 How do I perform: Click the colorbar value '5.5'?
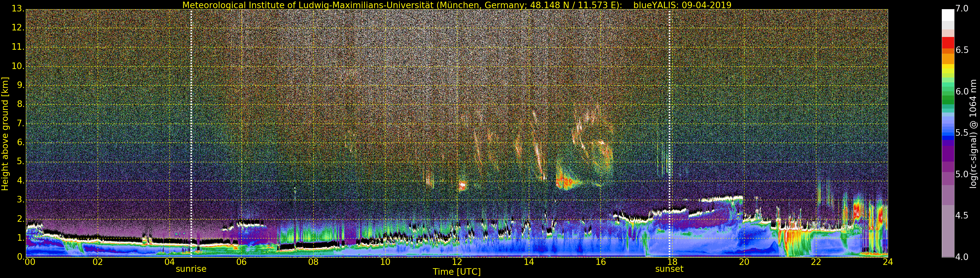[962, 133]
